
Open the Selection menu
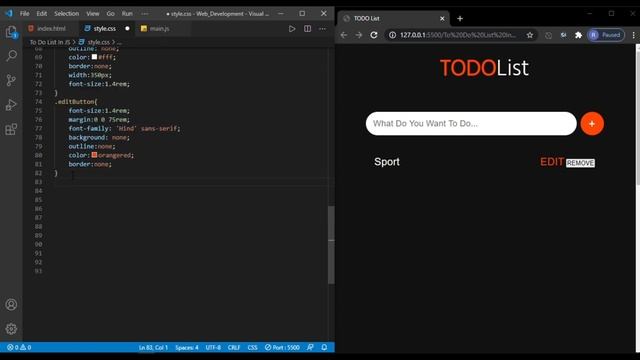click(67, 13)
